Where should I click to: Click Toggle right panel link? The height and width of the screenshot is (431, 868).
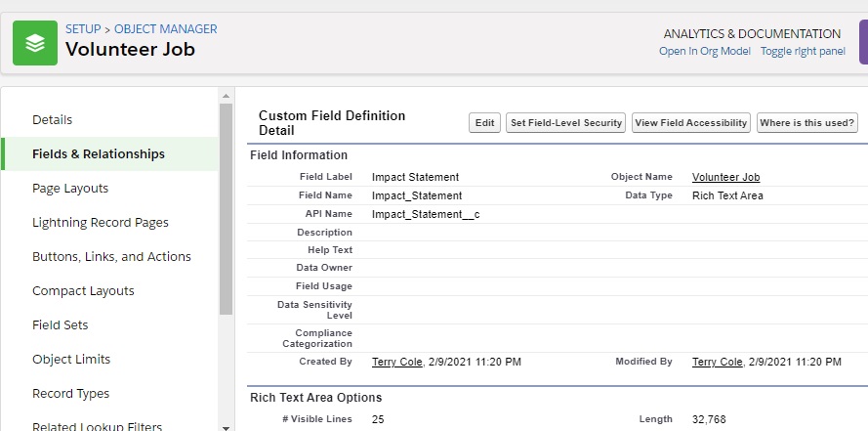coord(803,51)
